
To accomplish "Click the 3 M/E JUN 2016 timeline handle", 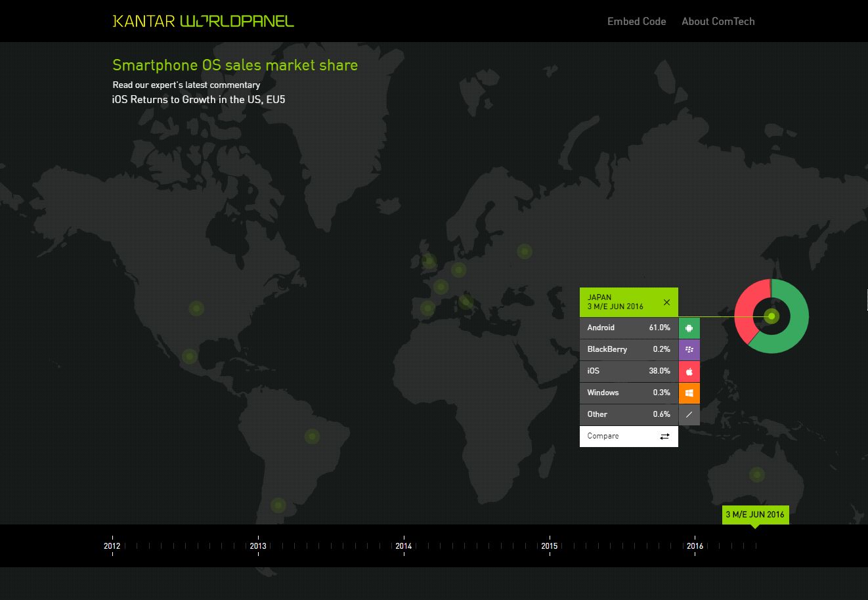I will point(755,515).
